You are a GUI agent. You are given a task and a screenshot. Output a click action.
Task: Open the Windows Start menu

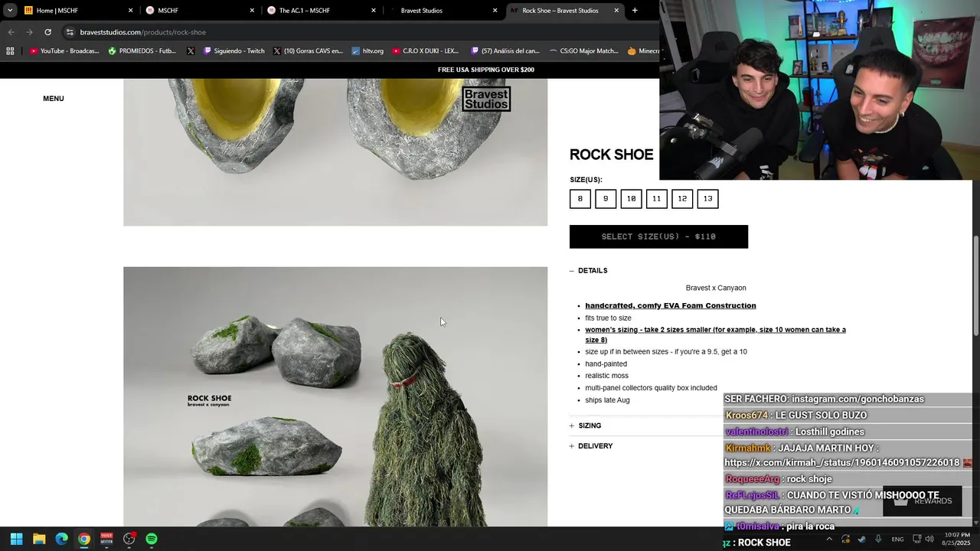tap(16, 539)
